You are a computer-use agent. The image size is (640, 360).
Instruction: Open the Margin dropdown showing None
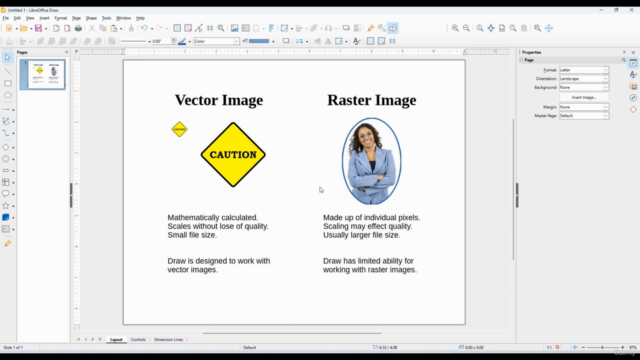tap(584, 107)
